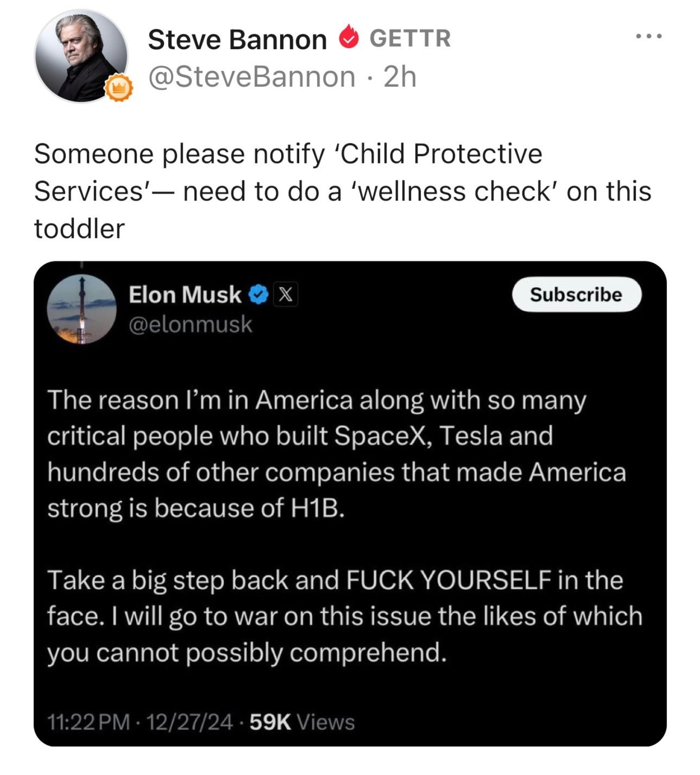Click the 'Take a big step back' paragraph

(x=345, y=616)
